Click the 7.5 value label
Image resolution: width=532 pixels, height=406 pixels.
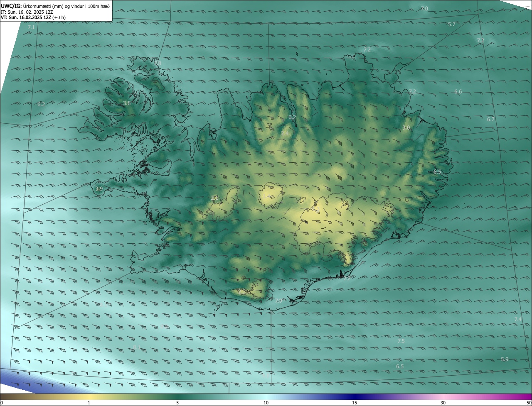[401, 341]
